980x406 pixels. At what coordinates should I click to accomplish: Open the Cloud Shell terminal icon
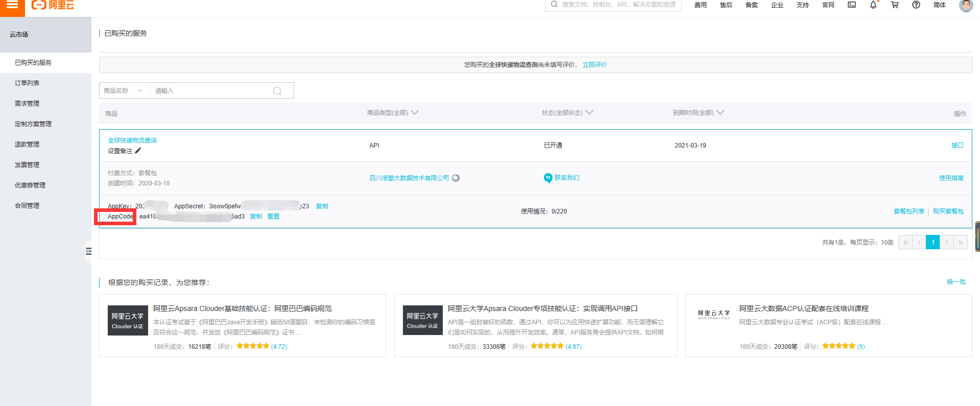pos(852,5)
